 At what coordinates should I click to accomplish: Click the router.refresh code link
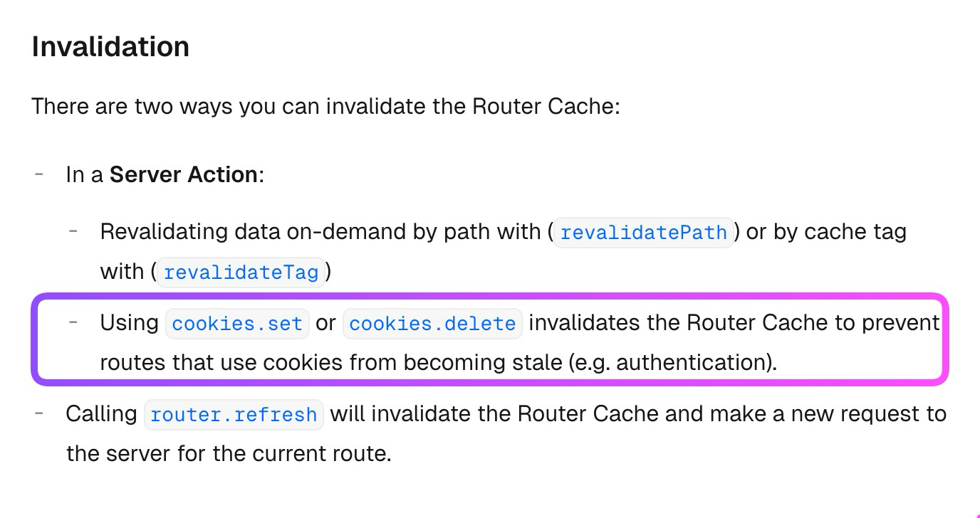click(234, 415)
